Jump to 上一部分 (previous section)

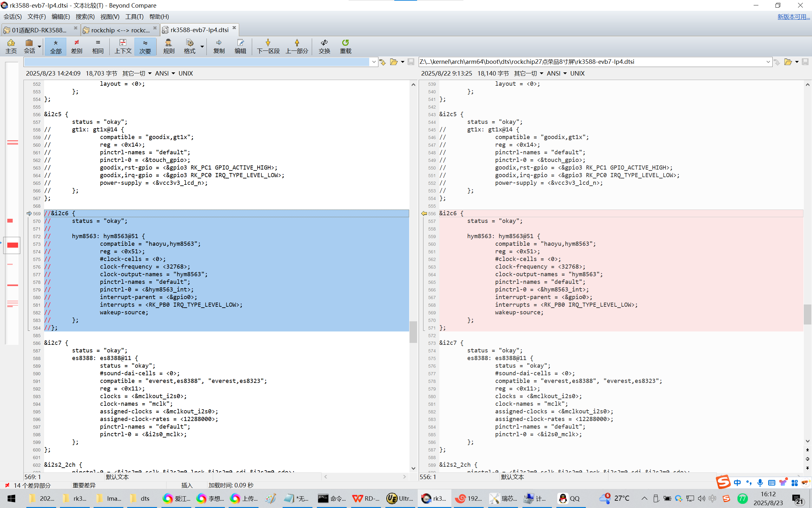pos(297,46)
